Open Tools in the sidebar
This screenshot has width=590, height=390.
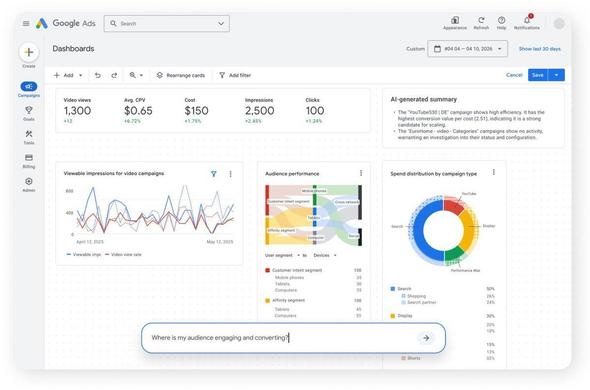(x=29, y=137)
